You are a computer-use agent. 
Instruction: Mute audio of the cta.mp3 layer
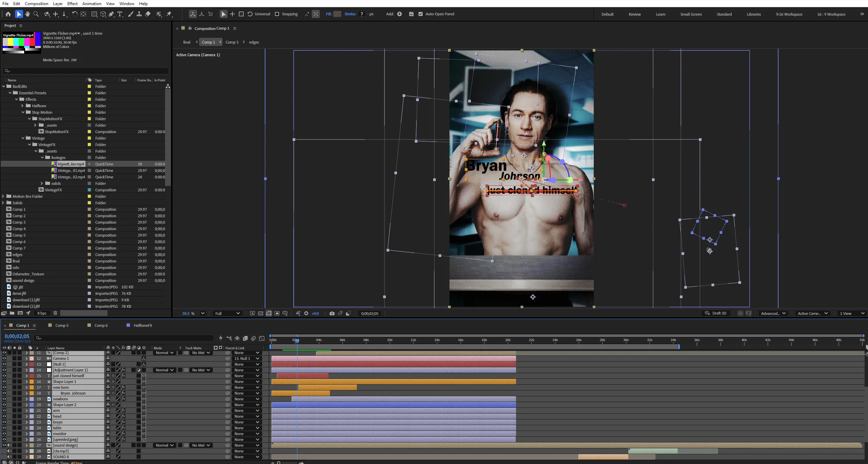10,451
